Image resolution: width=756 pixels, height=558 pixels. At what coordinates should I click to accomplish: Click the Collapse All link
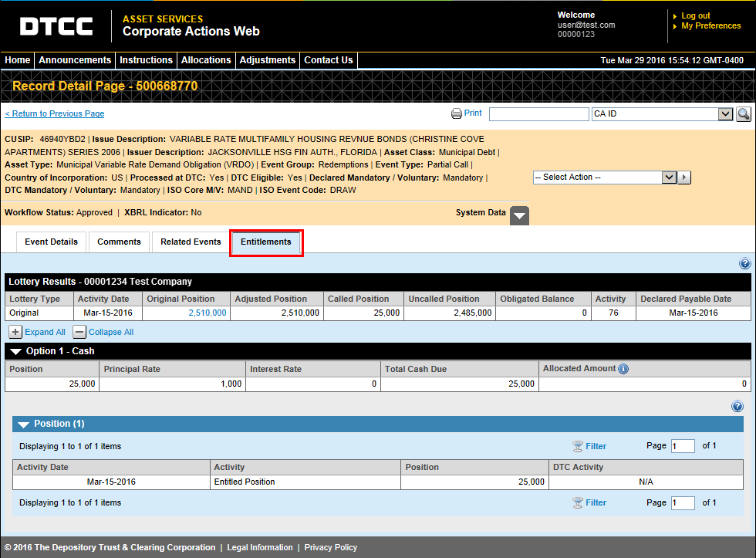click(111, 332)
